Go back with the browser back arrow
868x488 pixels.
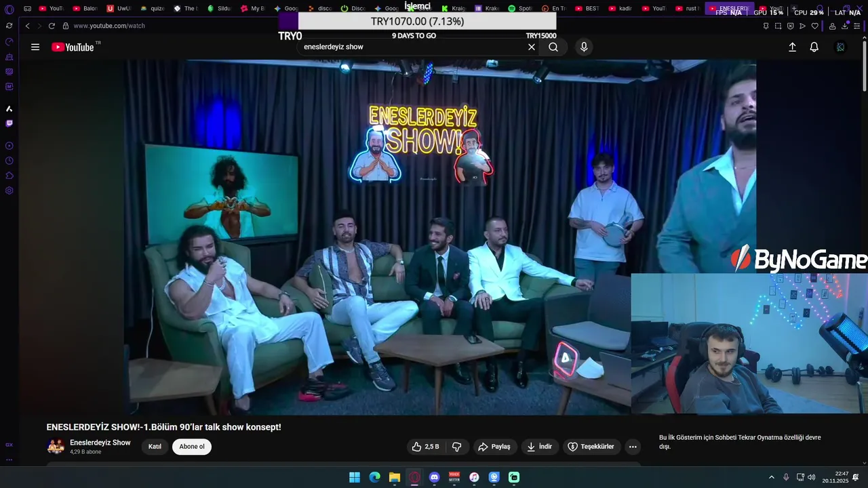(27, 26)
